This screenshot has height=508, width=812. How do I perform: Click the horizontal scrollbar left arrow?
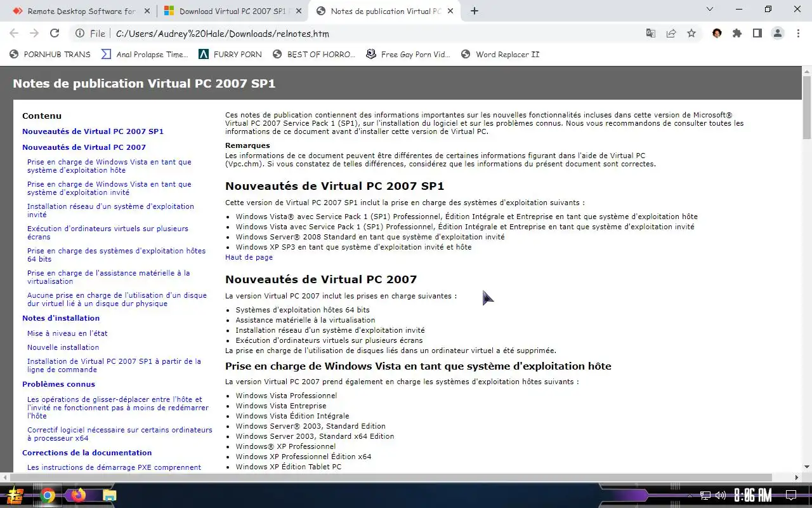pos(4,478)
